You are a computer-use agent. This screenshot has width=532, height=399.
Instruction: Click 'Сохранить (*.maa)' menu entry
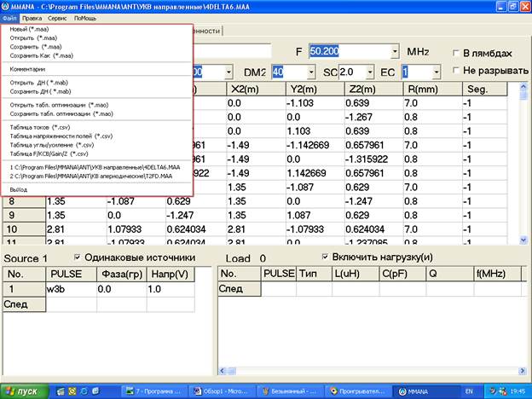[x=36, y=47]
